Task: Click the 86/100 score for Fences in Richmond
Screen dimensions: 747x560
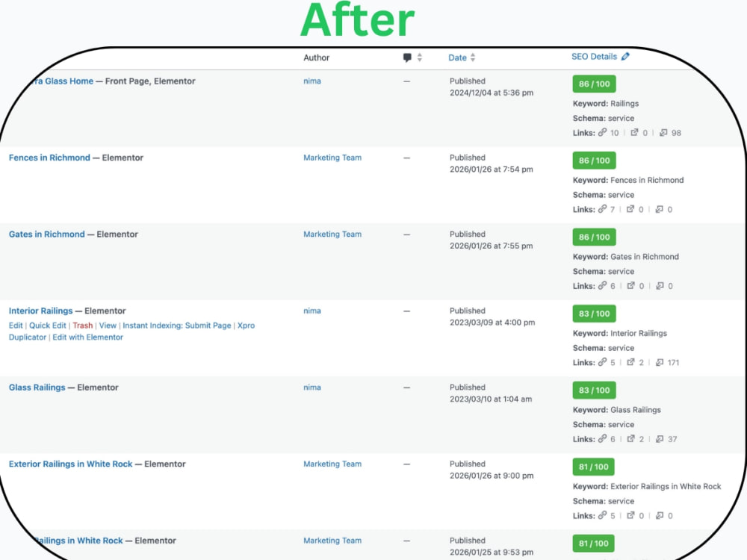Action: (x=594, y=161)
